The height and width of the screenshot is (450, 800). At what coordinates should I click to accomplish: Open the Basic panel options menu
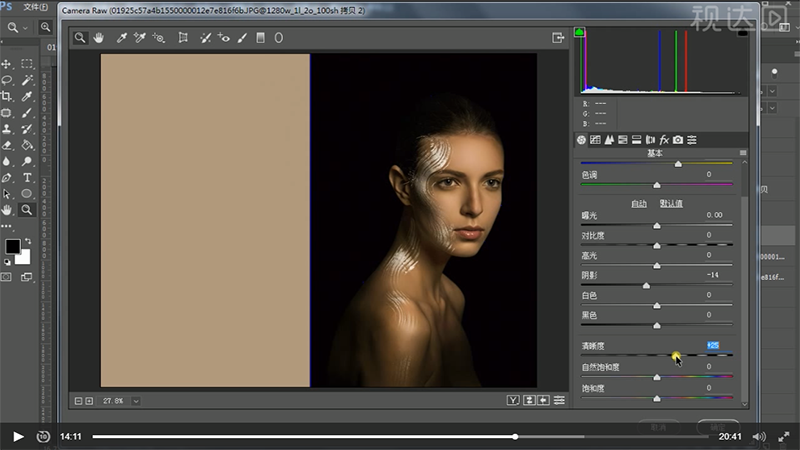pos(743,153)
